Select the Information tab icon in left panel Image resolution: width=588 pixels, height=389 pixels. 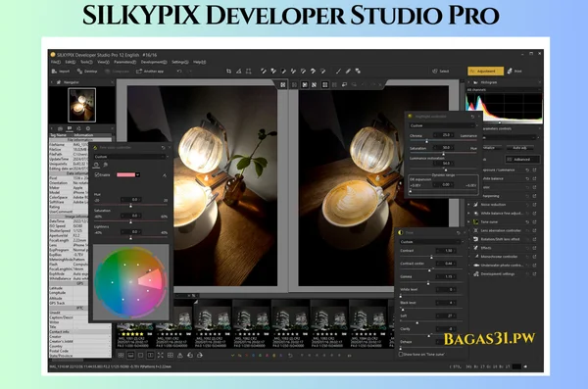pyautogui.click(x=70, y=128)
